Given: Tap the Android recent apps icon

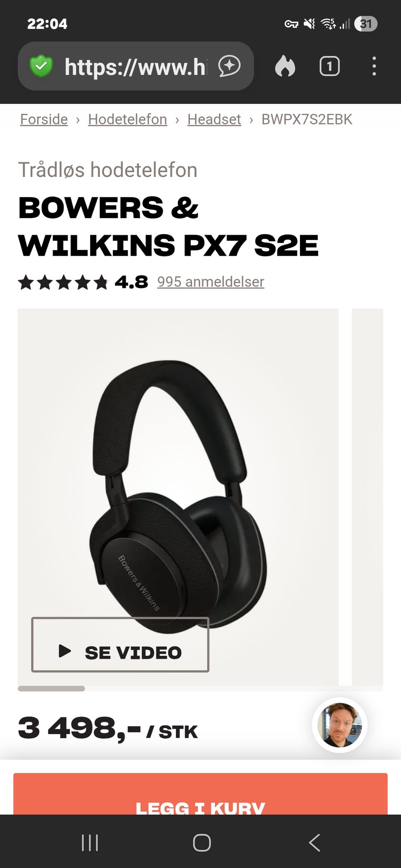Looking at the screenshot, I should pyautogui.click(x=90, y=843).
